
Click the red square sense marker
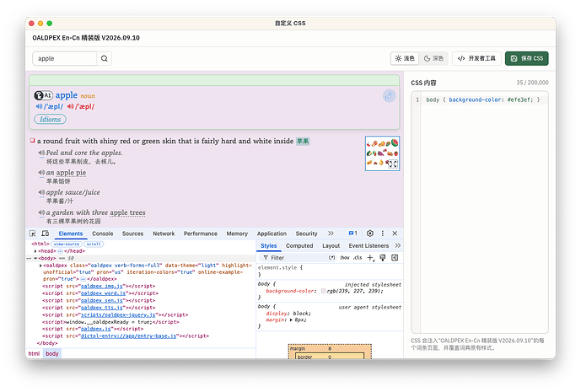point(32,141)
